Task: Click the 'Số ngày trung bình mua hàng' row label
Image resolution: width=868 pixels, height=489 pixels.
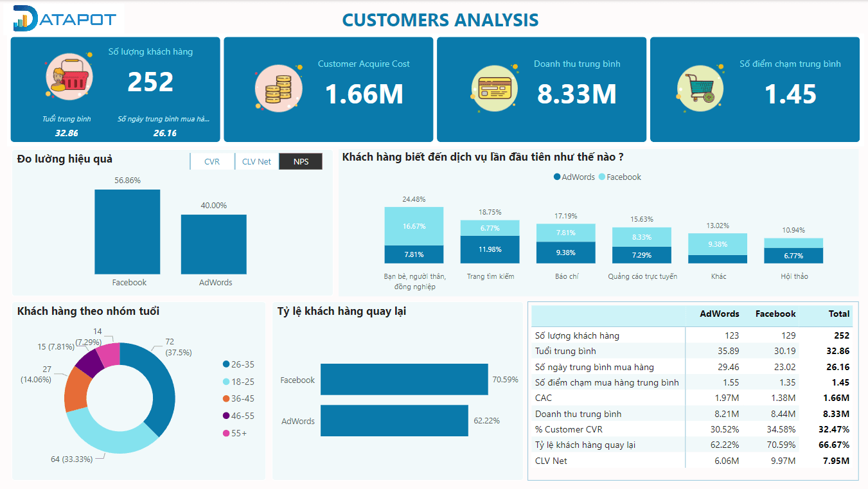Action: click(594, 367)
